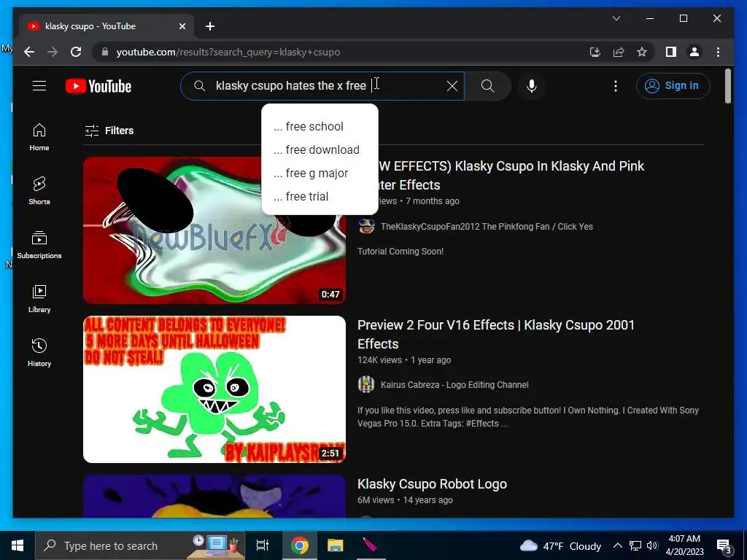
Task: Open the Chrome profile avatar menu
Action: point(694,52)
